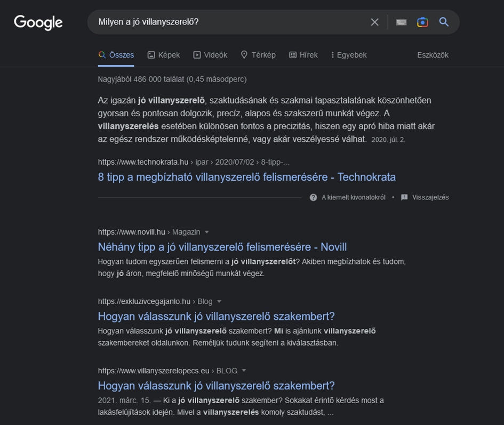Expand the dropdown arrow next to novill.hu Magazin
The image size is (504, 425).
click(x=207, y=232)
